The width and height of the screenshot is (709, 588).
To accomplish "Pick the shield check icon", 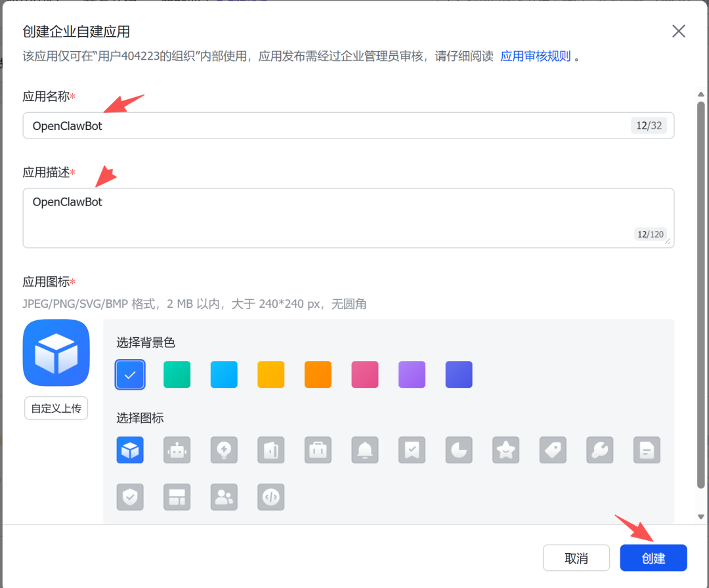I will [x=130, y=497].
